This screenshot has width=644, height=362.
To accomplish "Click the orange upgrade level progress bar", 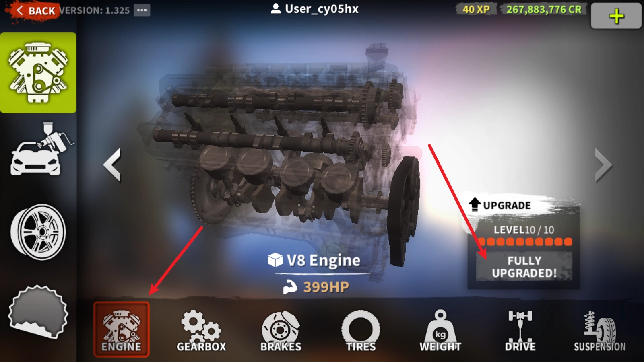I will point(525,242).
